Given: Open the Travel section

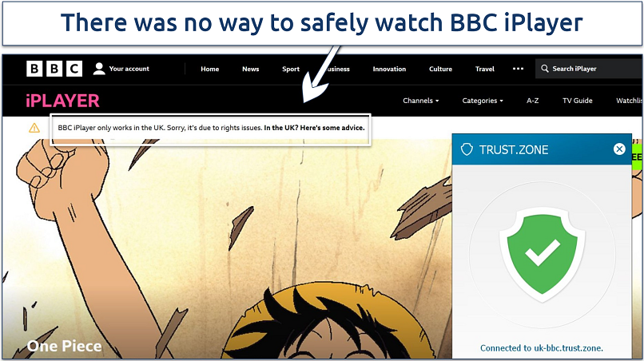Looking at the screenshot, I should point(485,69).
